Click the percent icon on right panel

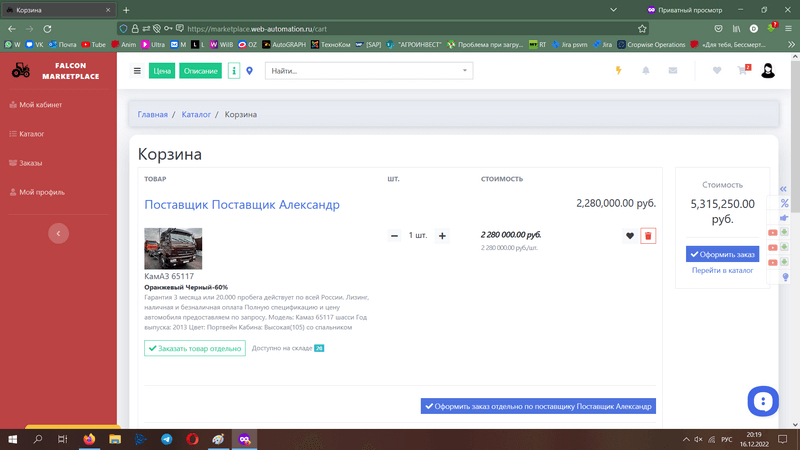(x=784, y=203)
